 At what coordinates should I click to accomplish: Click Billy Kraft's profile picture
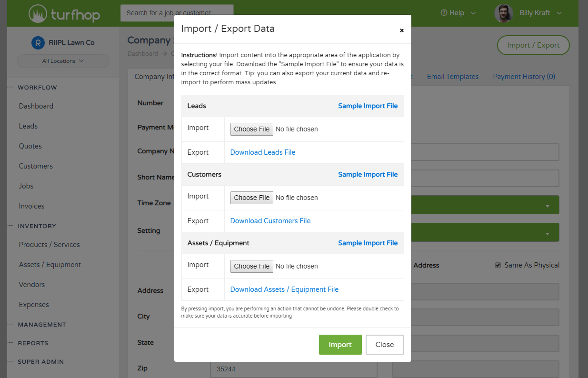click(503, 13)
